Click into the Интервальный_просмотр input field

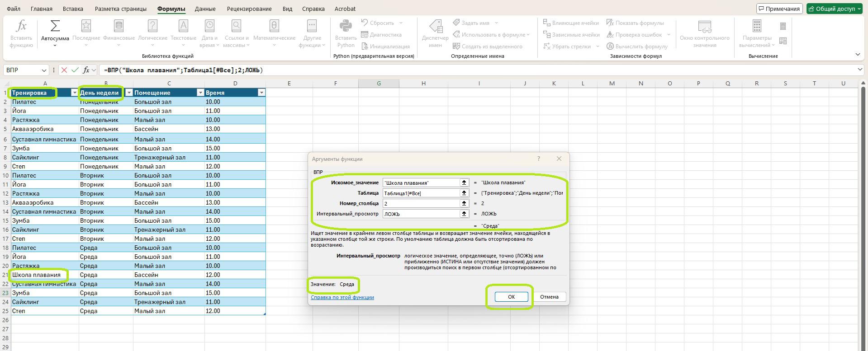421,214
